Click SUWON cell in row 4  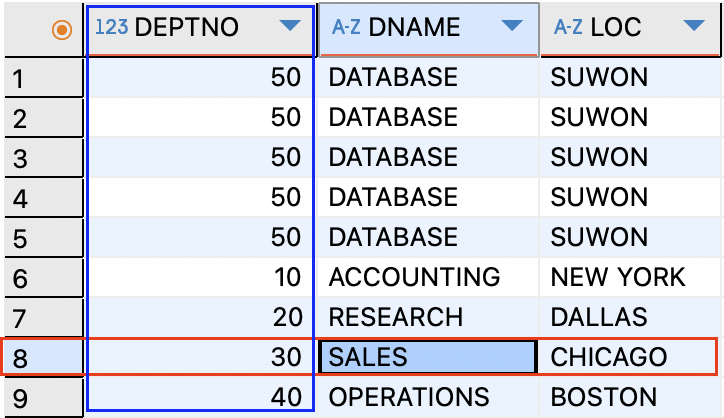630,197
